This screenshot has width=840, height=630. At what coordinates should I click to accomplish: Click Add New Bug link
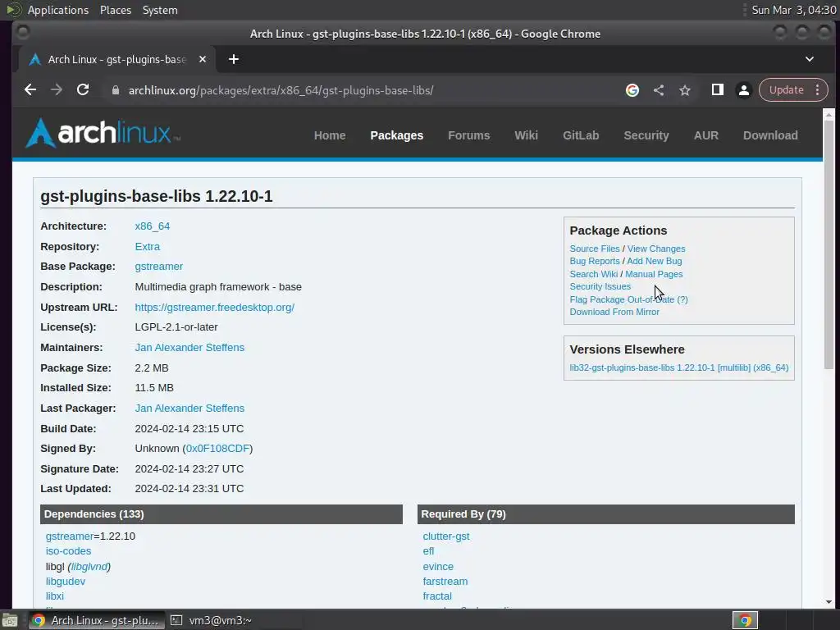[x=654, y=261]
